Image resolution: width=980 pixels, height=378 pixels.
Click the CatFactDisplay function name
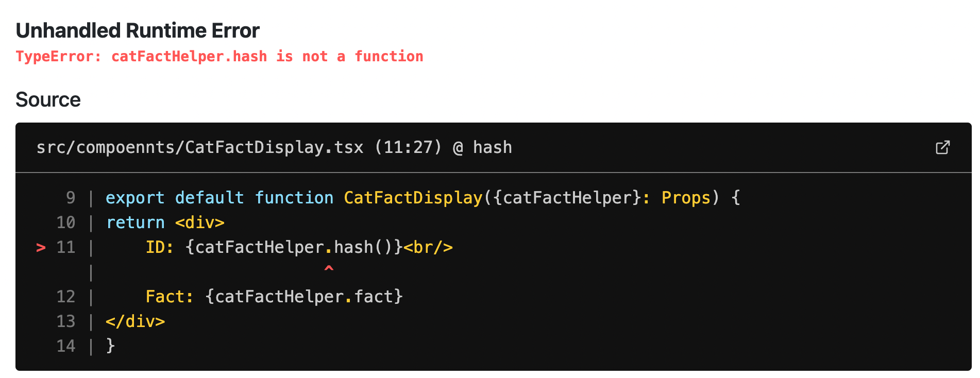(413, 198)
